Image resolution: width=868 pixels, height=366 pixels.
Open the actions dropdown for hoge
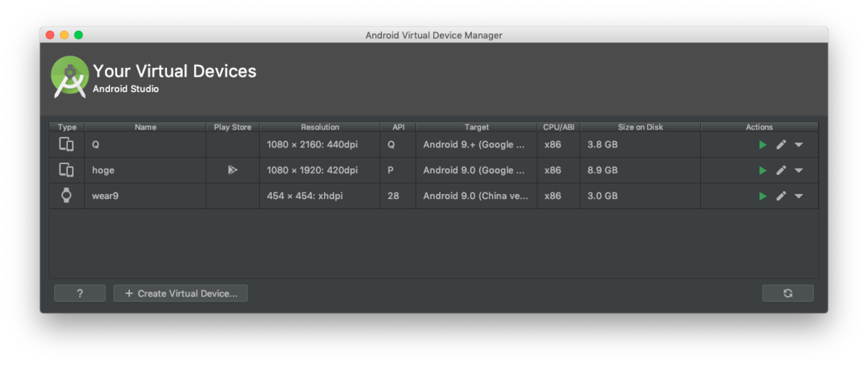[799, 171]
